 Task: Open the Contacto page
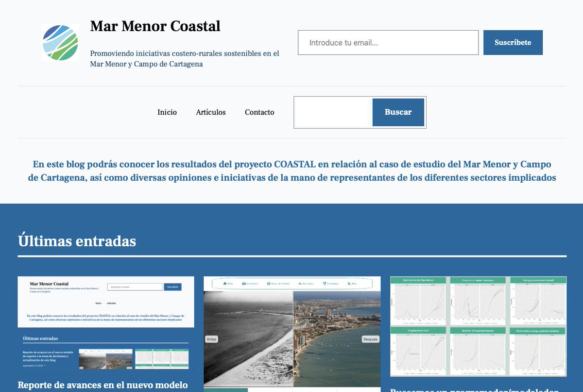tap(259, 112)
